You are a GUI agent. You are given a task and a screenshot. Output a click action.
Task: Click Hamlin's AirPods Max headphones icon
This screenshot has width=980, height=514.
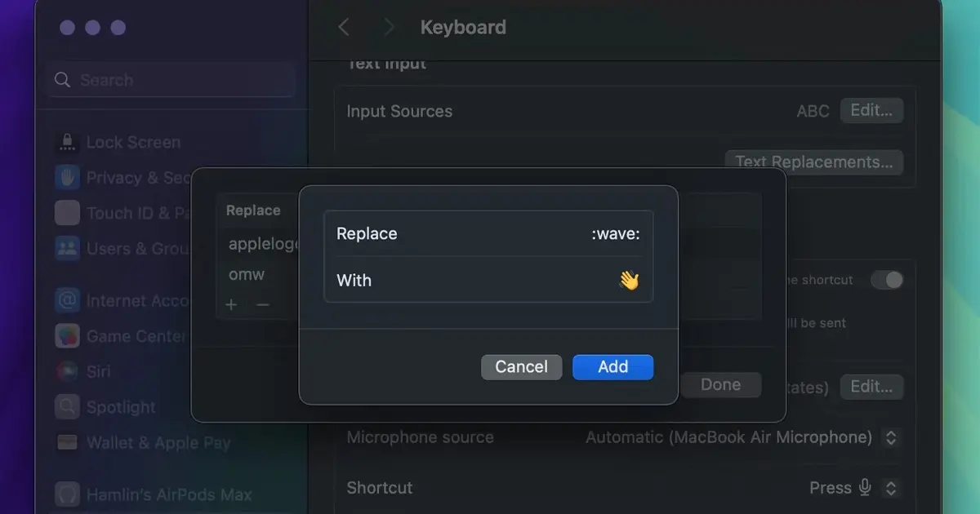(x=67, y=494)
